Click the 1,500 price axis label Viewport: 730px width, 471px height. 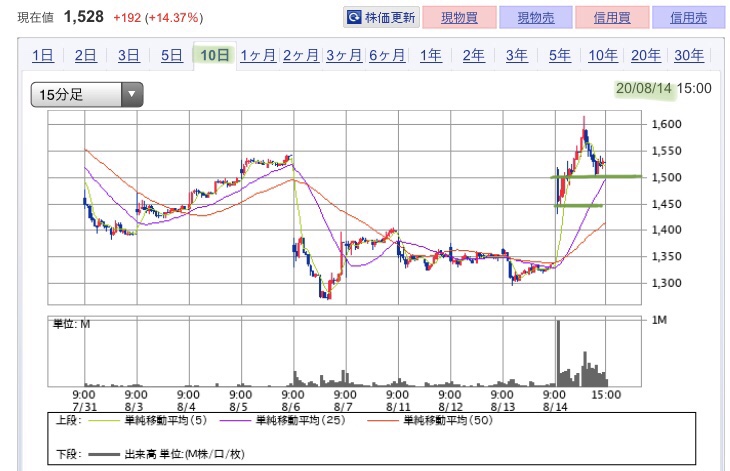coord(666,177)
